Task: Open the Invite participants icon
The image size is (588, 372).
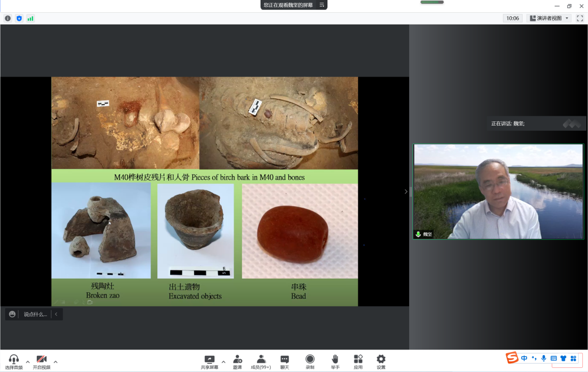Action: click(237, 359)
